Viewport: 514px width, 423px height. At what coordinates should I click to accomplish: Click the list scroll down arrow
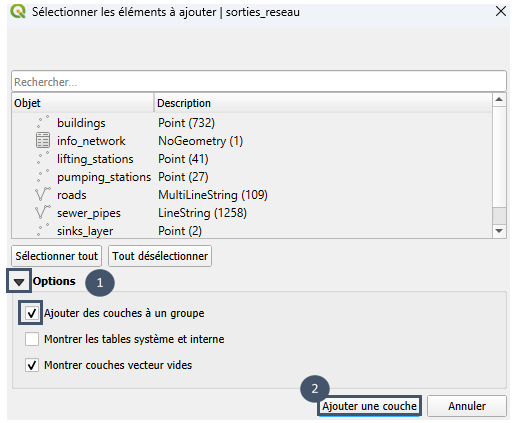point(499,231)
